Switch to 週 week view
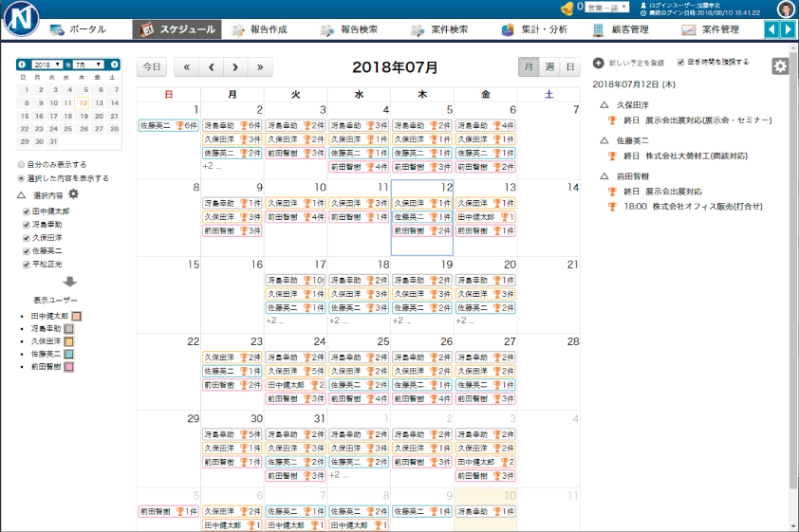The height and width of the screenshot is (532, 799). click(x=549, y=67)
